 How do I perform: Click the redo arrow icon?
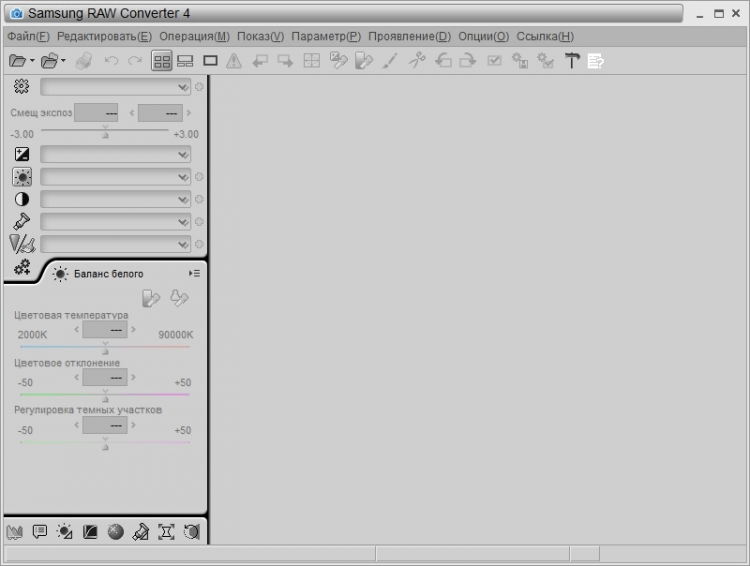pos(135,61)
